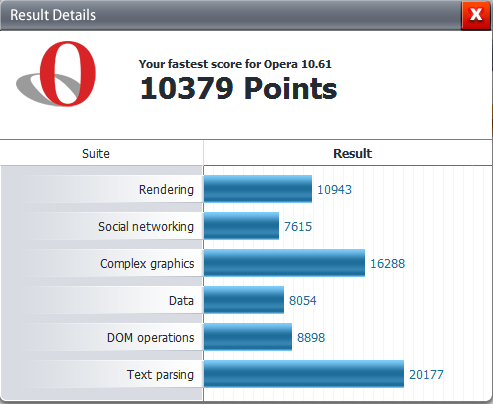This screenshot has height=404, width=493.
Task: Click the Data suite label
Action: (x=181, y=301)
